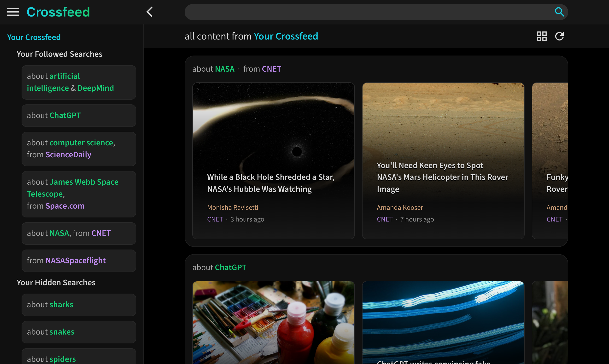Click CNET under the Hubble article

tap(215, 219)
